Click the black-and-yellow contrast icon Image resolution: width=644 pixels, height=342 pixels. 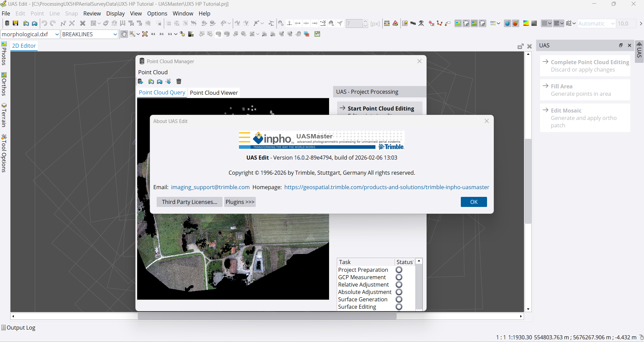point(191,34)
